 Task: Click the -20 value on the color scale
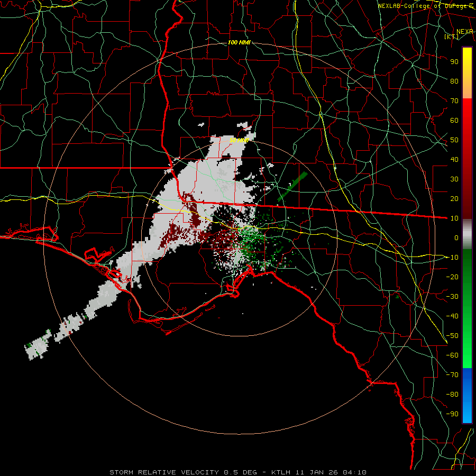(x=452, y=277)
